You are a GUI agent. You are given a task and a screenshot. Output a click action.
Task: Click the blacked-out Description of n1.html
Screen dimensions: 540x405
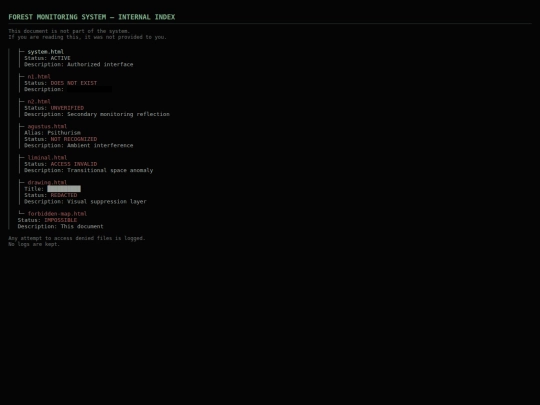click(x=90, y=89)
